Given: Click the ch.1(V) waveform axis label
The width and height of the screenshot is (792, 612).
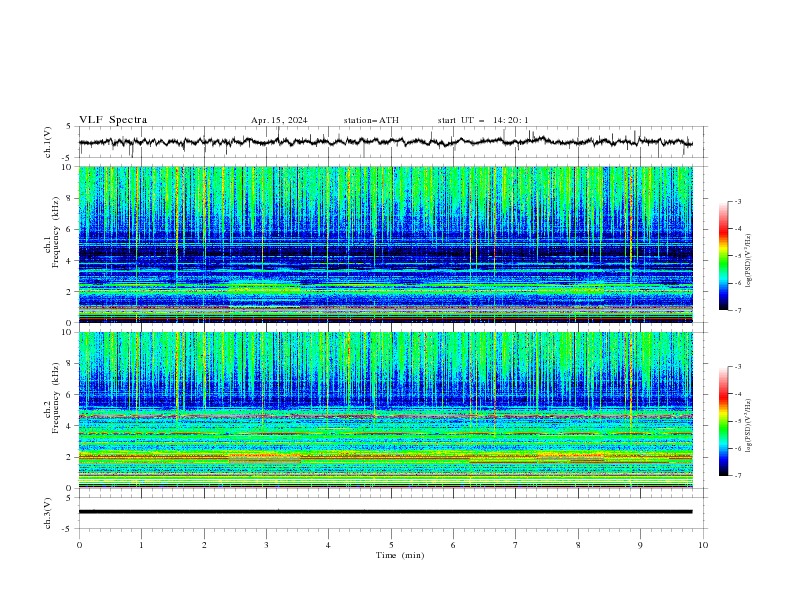Looking at the screenshot, I should (x=48, y=142).
